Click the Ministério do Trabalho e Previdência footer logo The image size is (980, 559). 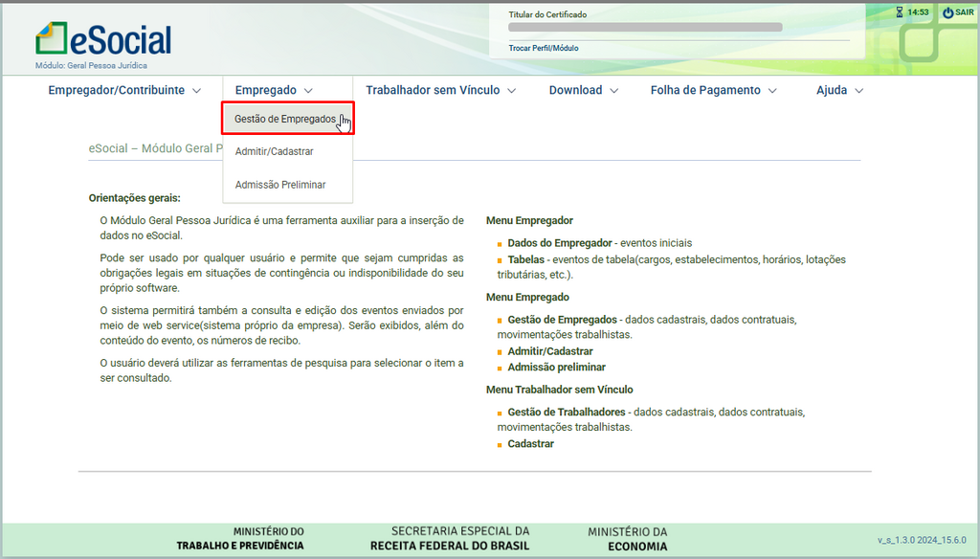[x=239, y=538]
